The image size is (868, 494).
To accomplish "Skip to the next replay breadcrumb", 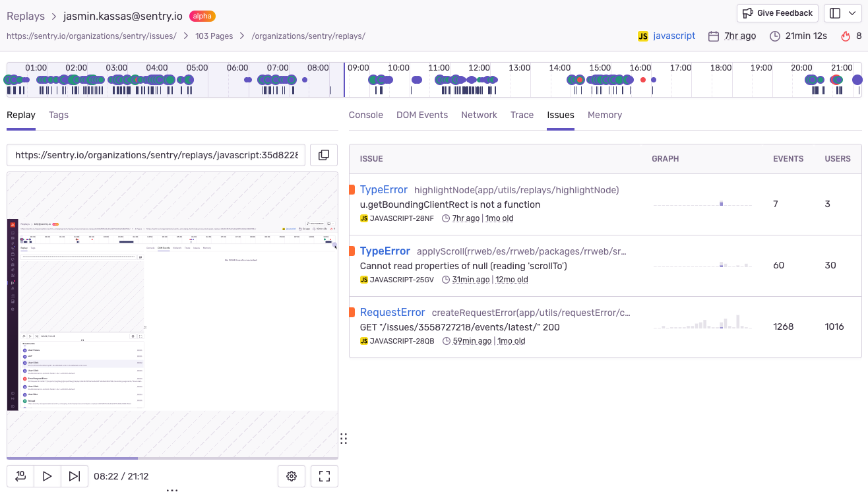I will click(x=73, y=476).
